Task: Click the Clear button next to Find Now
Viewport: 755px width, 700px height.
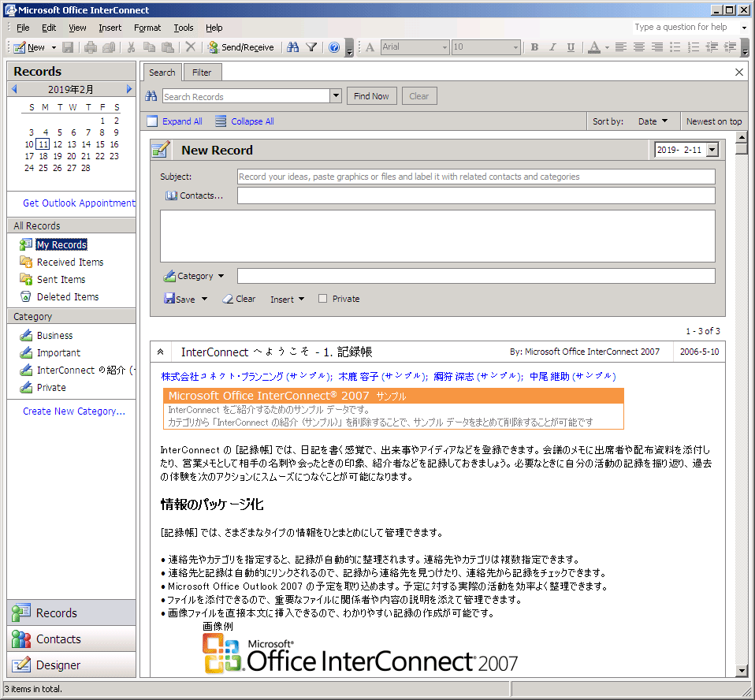Action: (419, 96)
